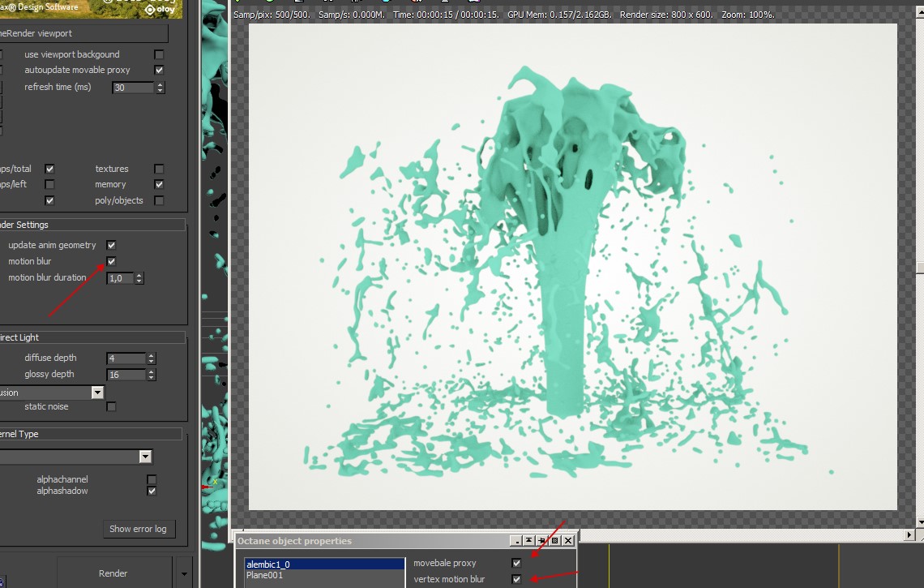Open the Kernel Type dropdown
924x588 pixels.
145,457
